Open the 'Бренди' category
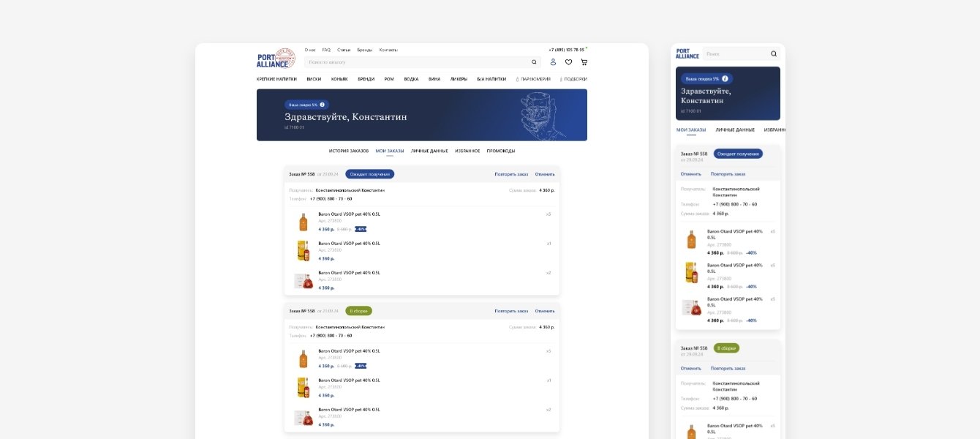Screen dimensions: 980x439 tap(366, 79)
